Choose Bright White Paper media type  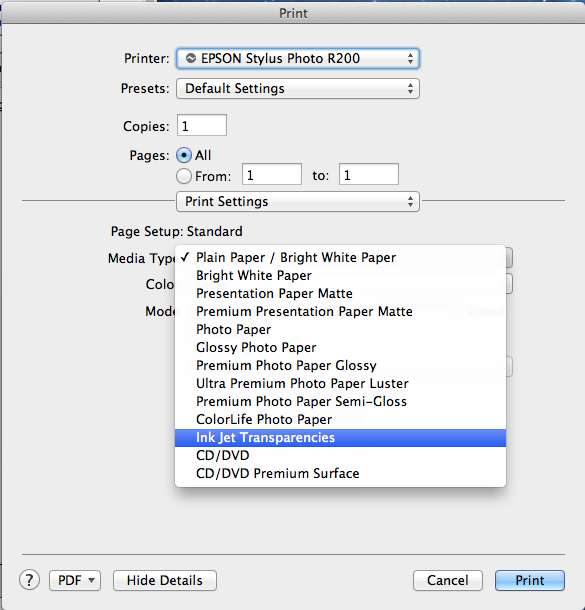pyautogui.click(x=340, y=275)
